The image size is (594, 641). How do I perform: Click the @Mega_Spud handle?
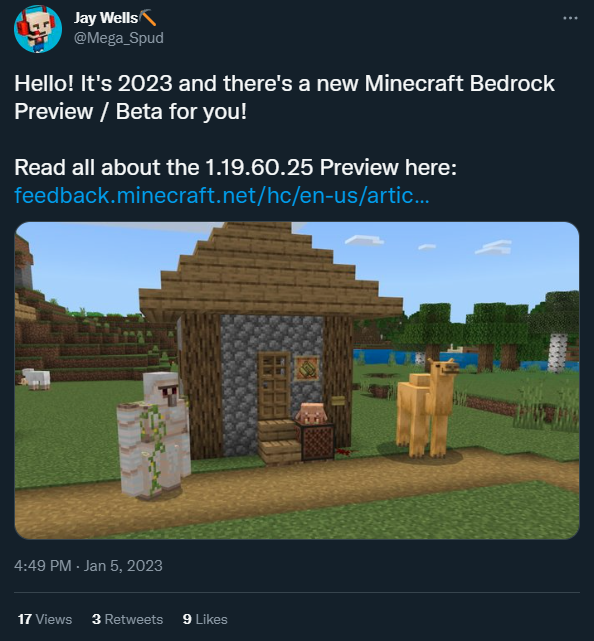point(119,38)
